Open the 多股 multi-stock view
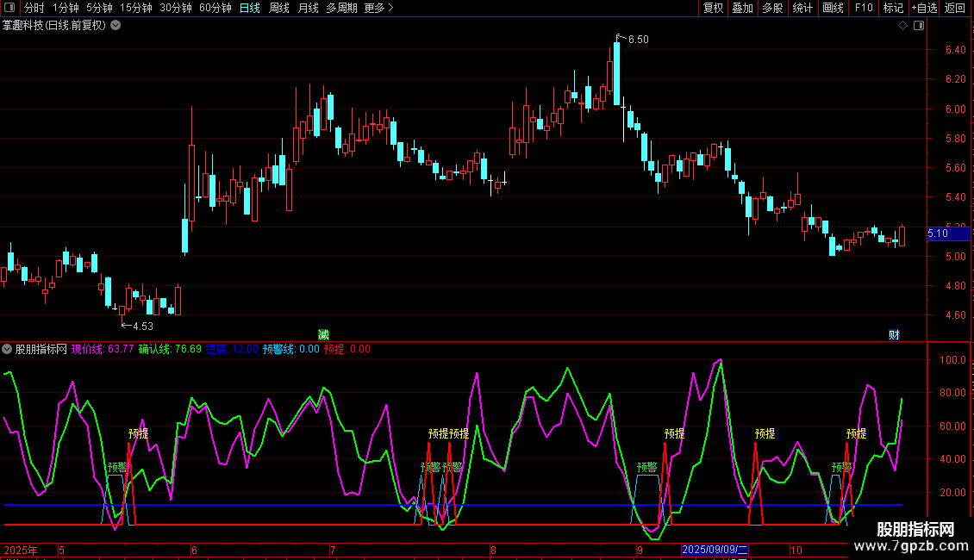Viewport: 974px width, 560px height. click(772, 8)
